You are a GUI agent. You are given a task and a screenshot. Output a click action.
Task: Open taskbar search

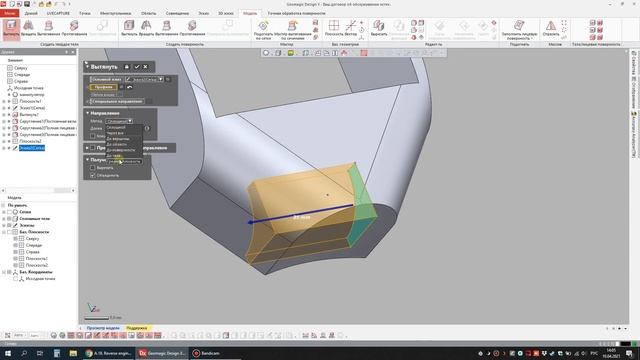(24, 353)
